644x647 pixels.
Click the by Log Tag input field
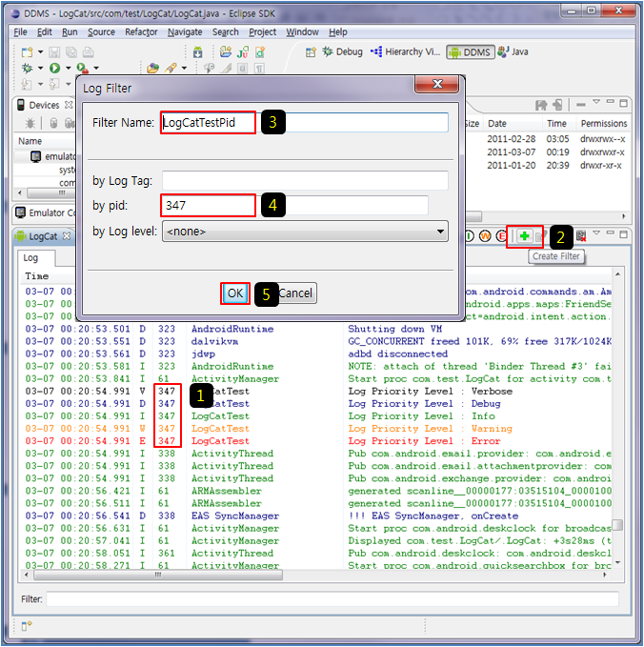coord(305,181)
